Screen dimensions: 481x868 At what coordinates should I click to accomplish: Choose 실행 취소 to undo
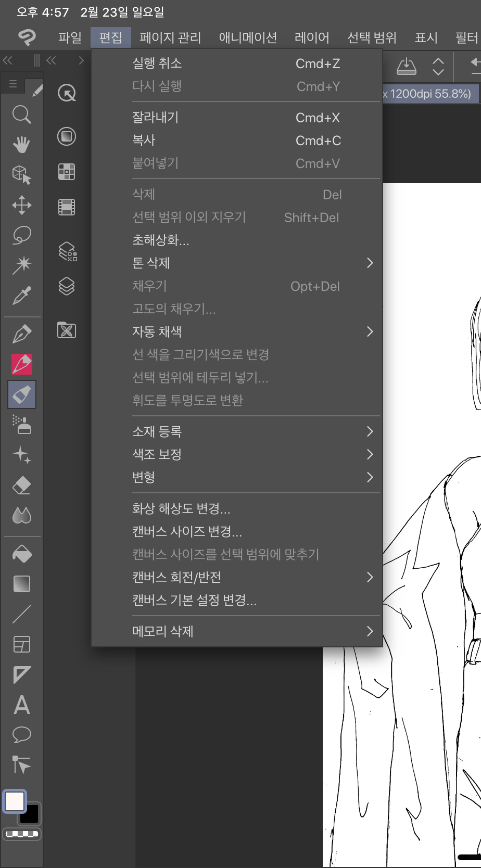click(x=237, y=63)
